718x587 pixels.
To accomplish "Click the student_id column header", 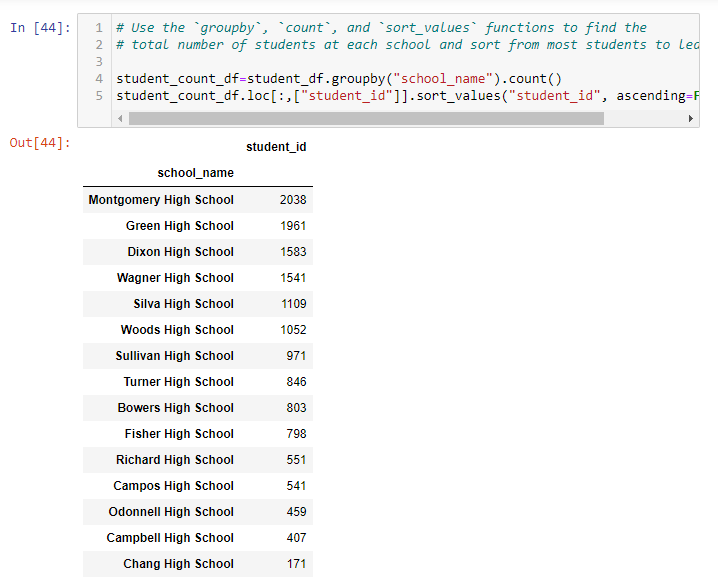I will tap(276, 147).
